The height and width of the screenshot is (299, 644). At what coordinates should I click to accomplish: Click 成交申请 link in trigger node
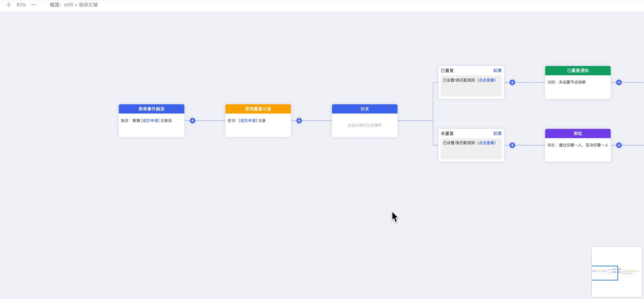pyautogui.click(x=150, y=121)
